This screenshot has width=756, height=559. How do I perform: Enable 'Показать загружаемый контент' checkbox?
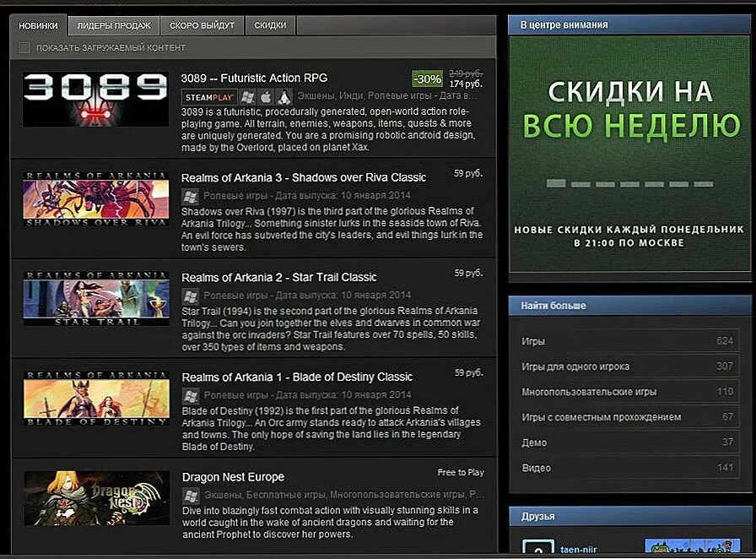24,47
